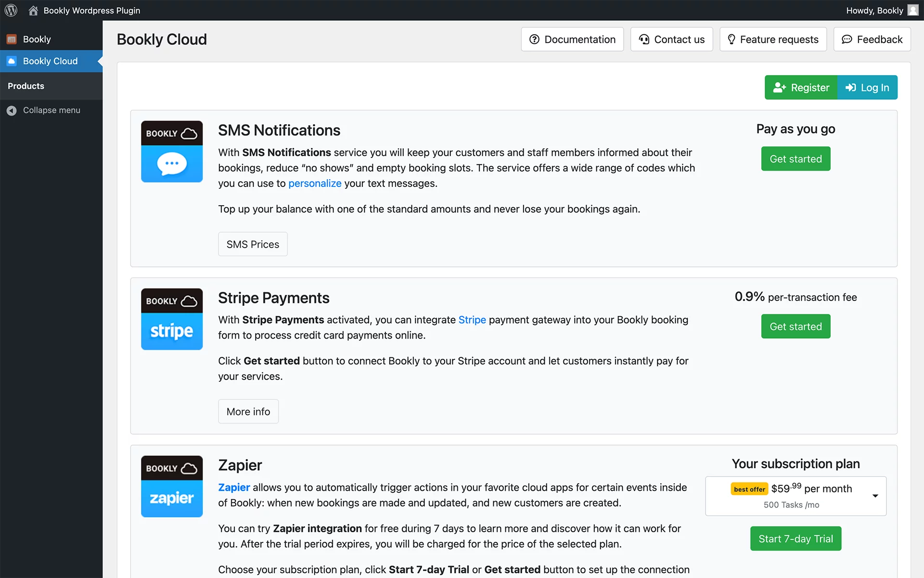
Task: Click Get started for Stripe Payments
Action: click(796, 327)
